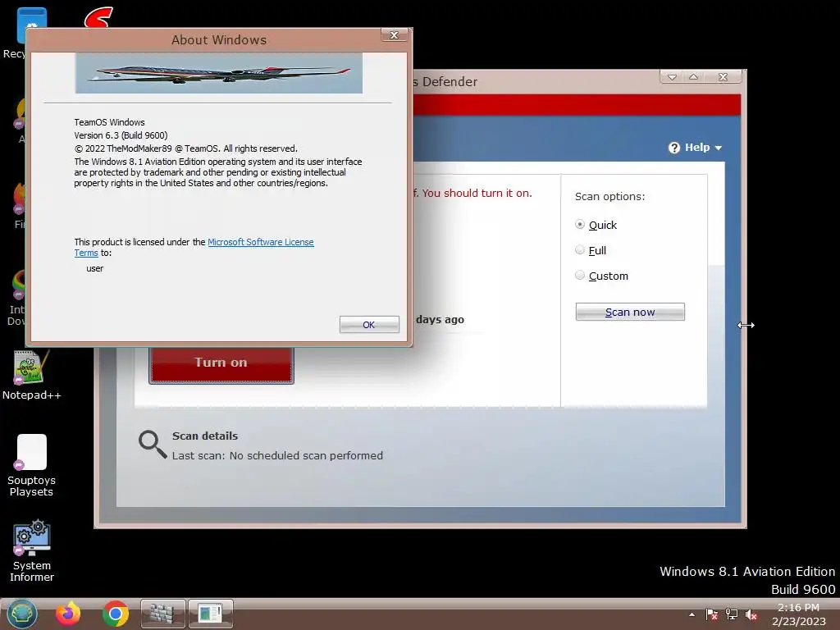Click the red 'You should turn it on.' text
This screenshot has width=840, height=630.
pyautogui.click(x=477, y=193)
